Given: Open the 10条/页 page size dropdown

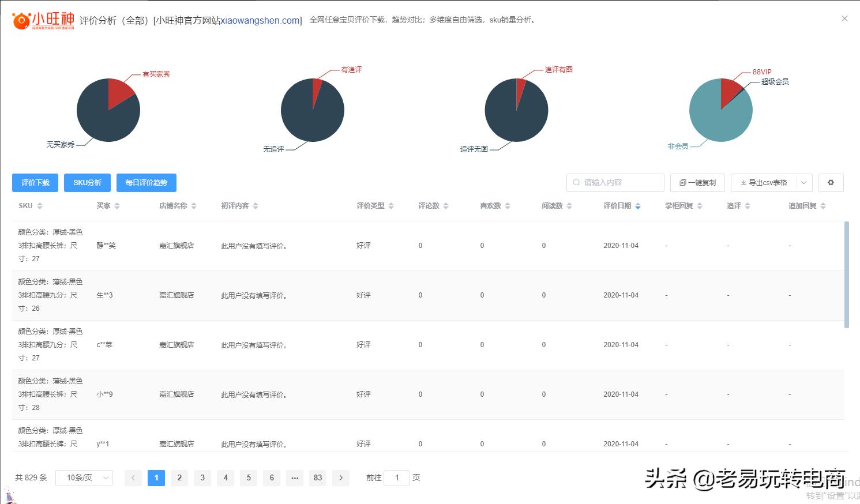Looking at the screenshot, I should click(x=84, y=477).
